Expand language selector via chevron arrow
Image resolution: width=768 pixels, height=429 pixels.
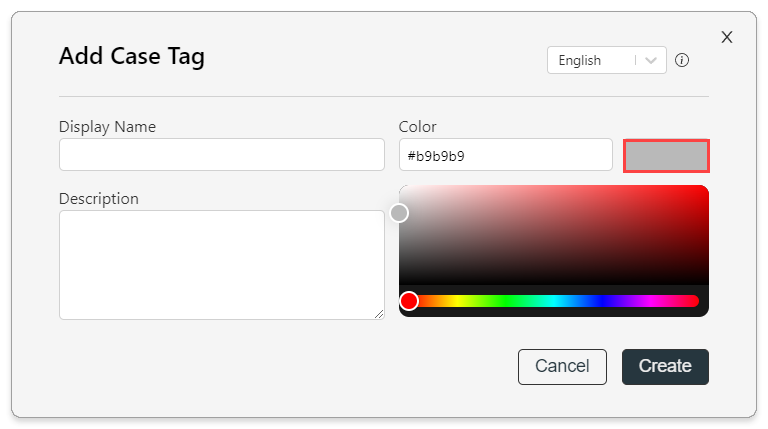651,60
